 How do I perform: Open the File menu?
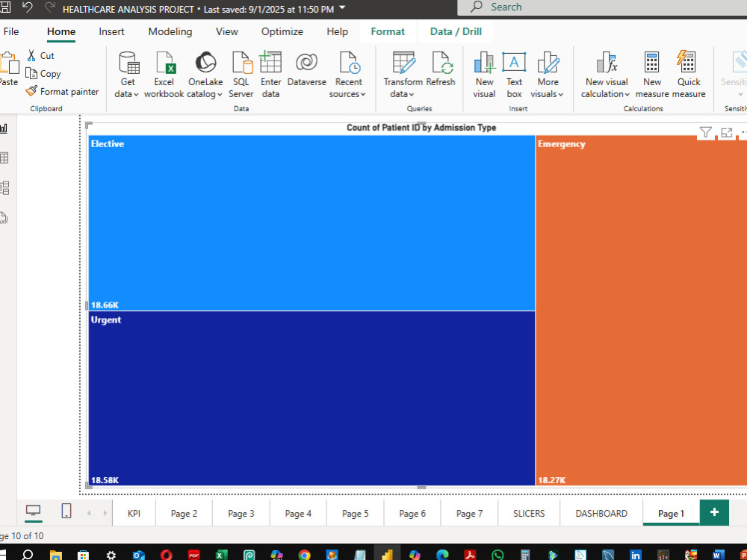(11, 31)
